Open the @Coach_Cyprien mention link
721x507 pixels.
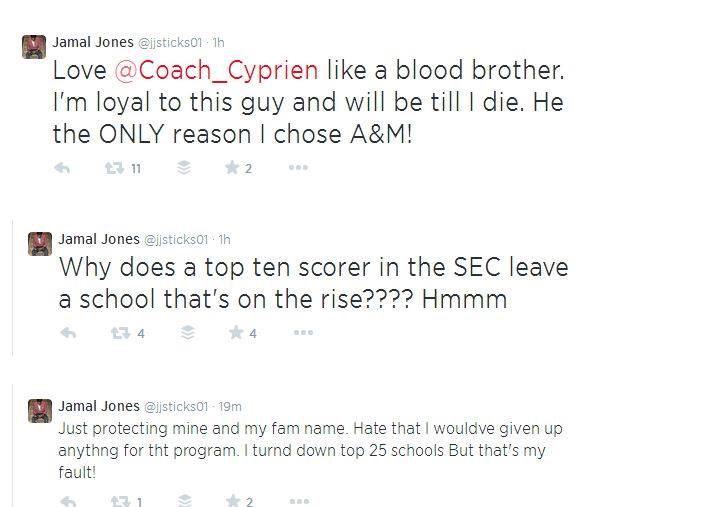(216, 71)
